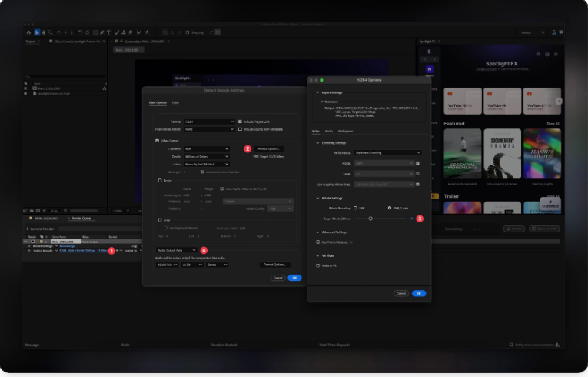Screen dimensions: 588x377
Task: Select the CBR bitrate encoding radio
Action: (355, 208)
